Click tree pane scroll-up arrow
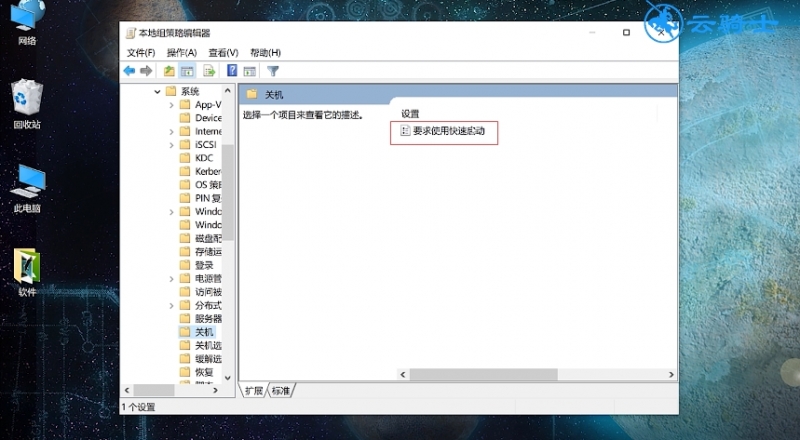 pos(228,91)
